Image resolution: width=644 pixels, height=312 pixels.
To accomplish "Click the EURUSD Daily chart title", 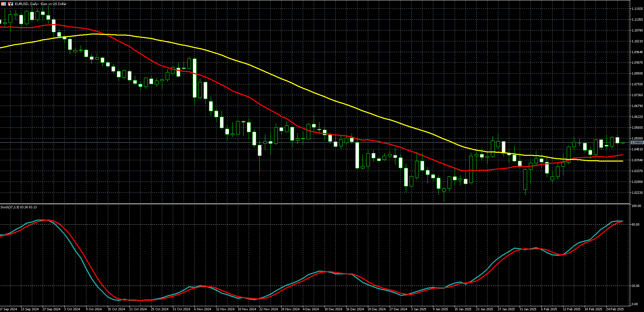I will point(41,4).
